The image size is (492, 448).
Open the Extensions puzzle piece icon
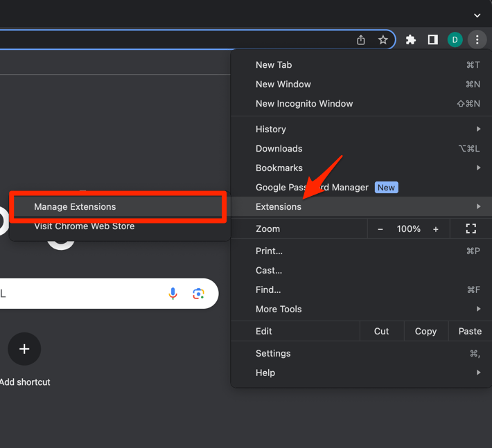tap(411, 40)
